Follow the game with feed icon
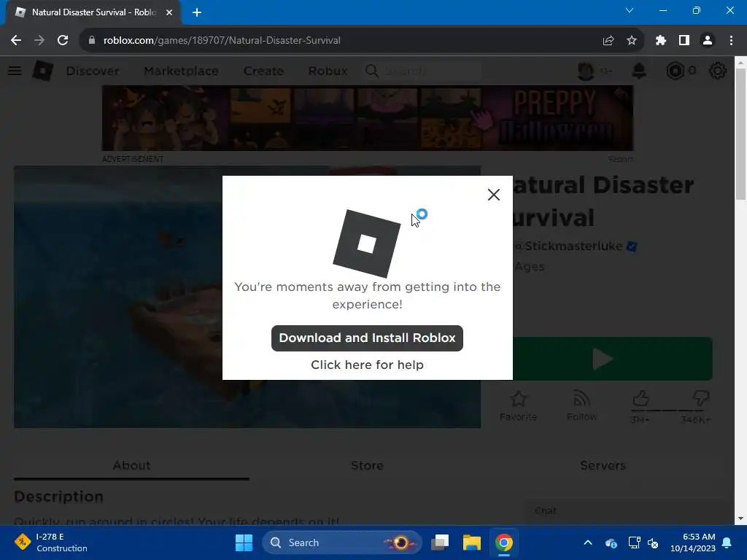 click(581, 406)
